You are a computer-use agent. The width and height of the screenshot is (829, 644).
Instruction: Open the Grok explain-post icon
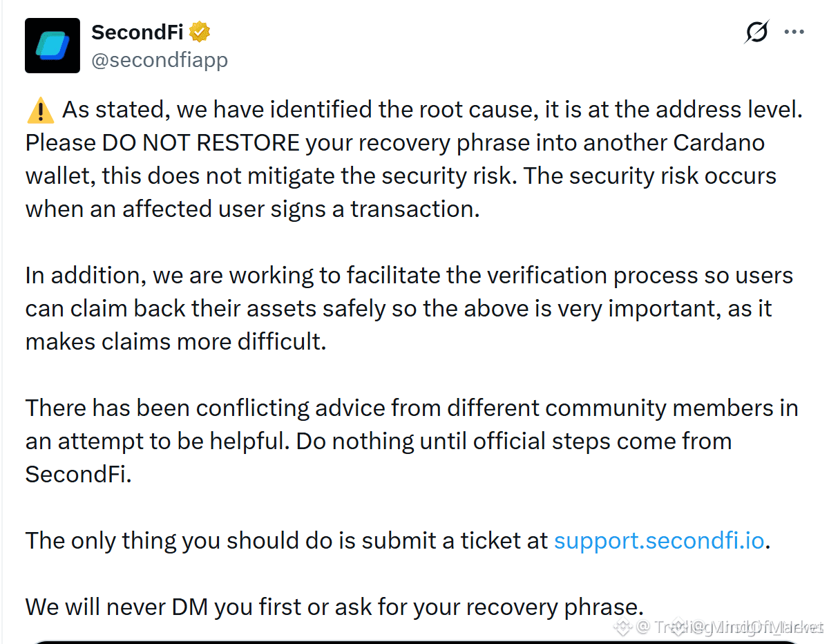757,32
